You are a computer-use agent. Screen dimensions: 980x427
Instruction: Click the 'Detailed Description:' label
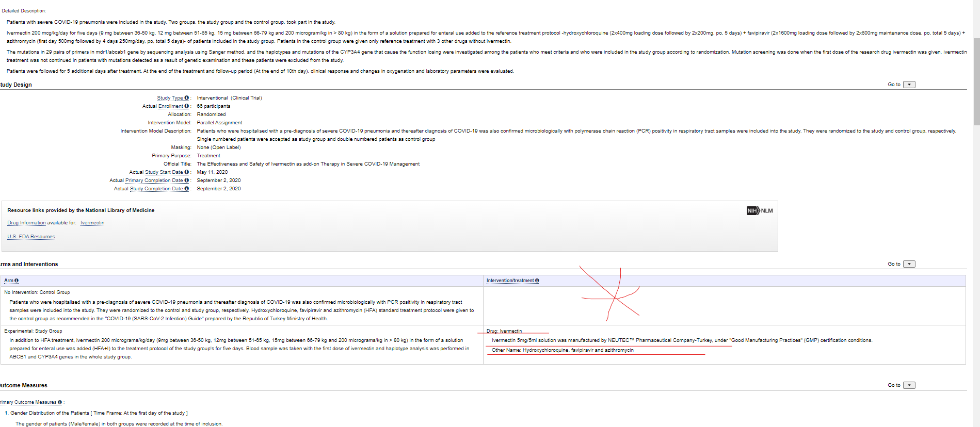(x=24, y=11)
